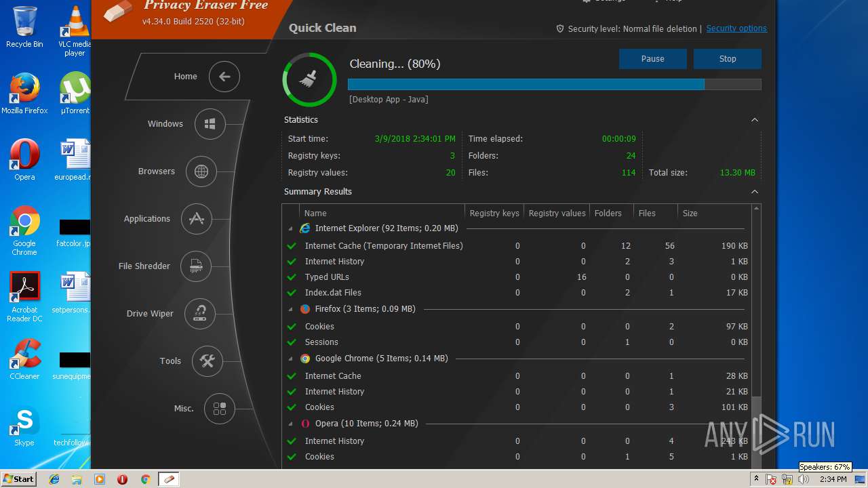868x488 pixels.
Task: Stop the cleaning process
Action: (728, 59)
